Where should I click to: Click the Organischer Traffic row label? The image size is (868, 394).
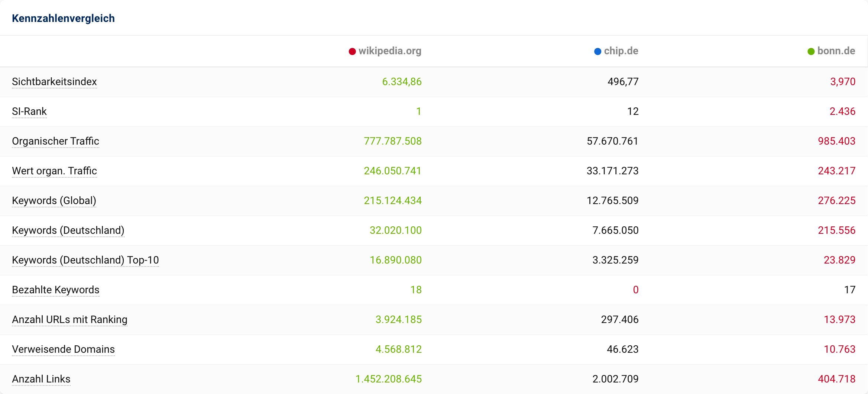coord(55,141)
